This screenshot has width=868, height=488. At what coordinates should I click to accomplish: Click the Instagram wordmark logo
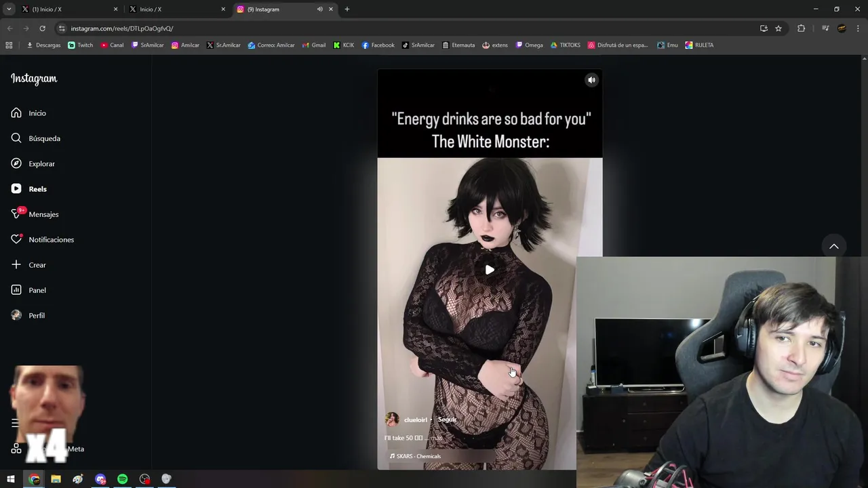(x=34, y=79)
